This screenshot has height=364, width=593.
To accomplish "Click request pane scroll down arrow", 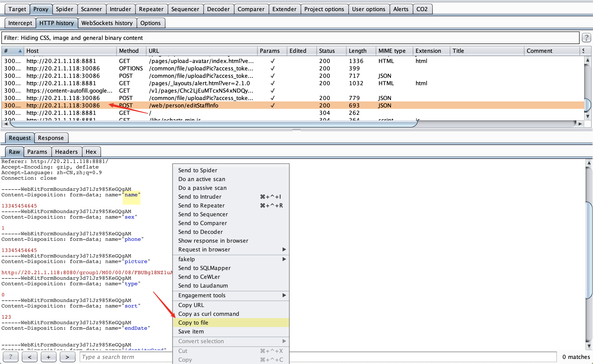I will (589, 346).
